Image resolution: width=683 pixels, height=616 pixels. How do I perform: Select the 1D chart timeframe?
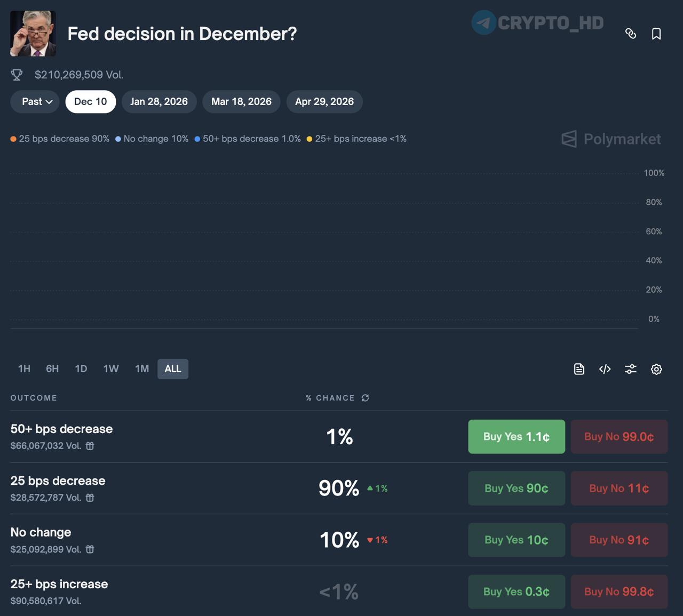[x=81, y=369]
